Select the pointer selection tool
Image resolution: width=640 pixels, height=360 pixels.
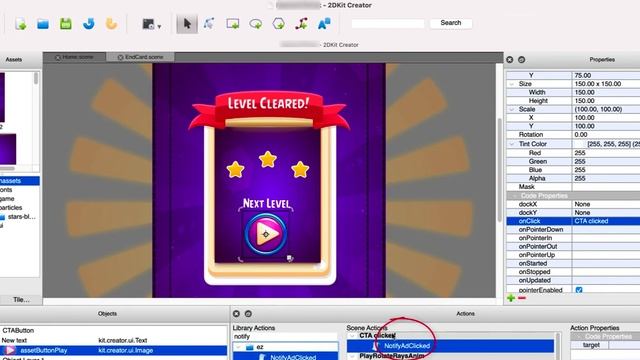tap(187, 24)
